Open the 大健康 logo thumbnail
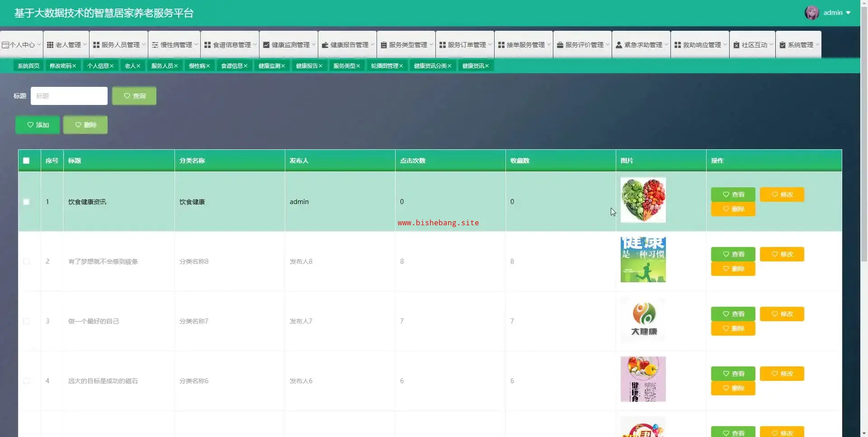Viewport: 868px width, 437px height. [643, 319]
